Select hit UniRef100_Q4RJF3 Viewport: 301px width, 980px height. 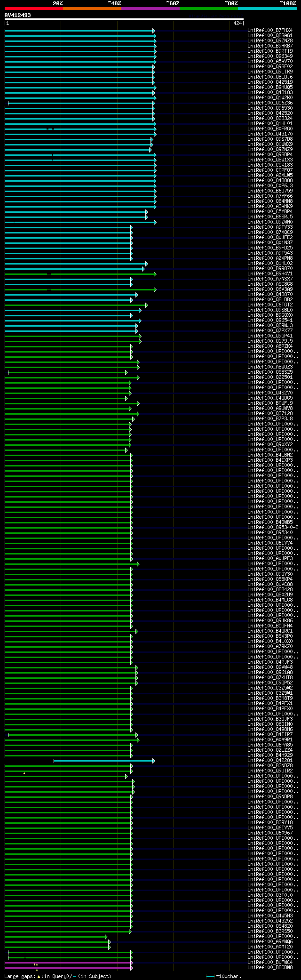tap(270, 662)
